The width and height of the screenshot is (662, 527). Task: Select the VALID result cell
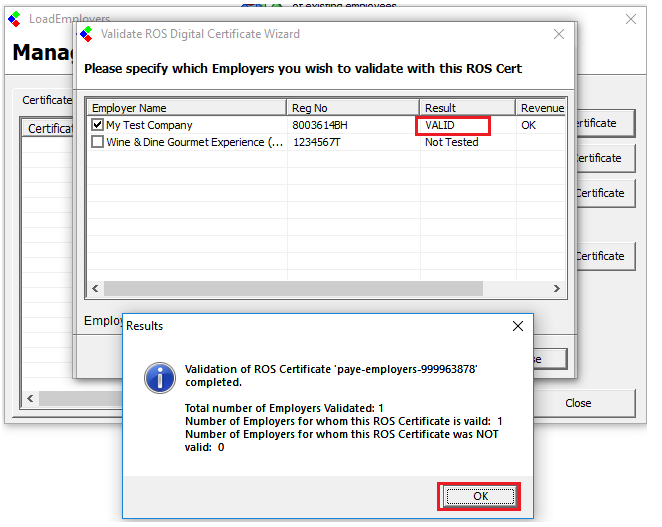[x=453, y=126]
